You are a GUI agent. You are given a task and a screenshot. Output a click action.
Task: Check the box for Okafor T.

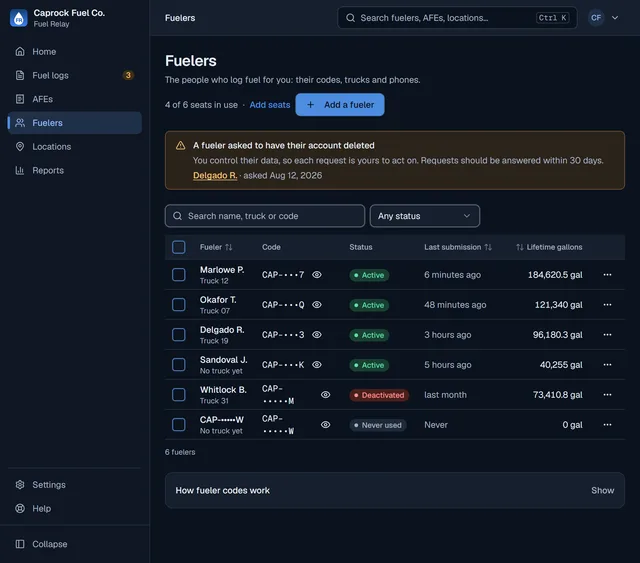pos(179,305)
